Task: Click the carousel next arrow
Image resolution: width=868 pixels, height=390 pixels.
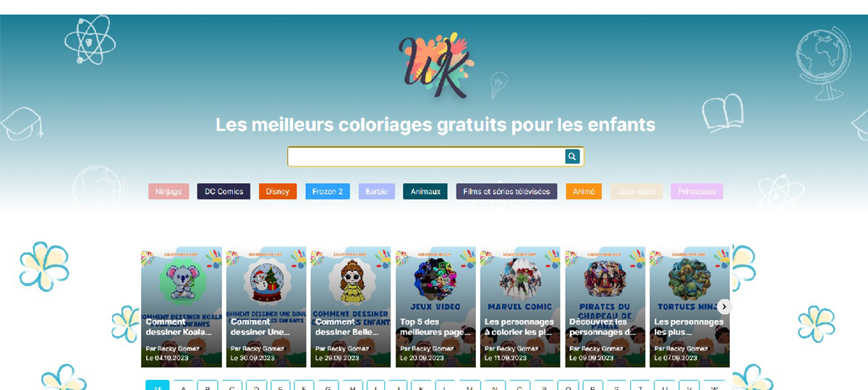Action: [724, 307]
